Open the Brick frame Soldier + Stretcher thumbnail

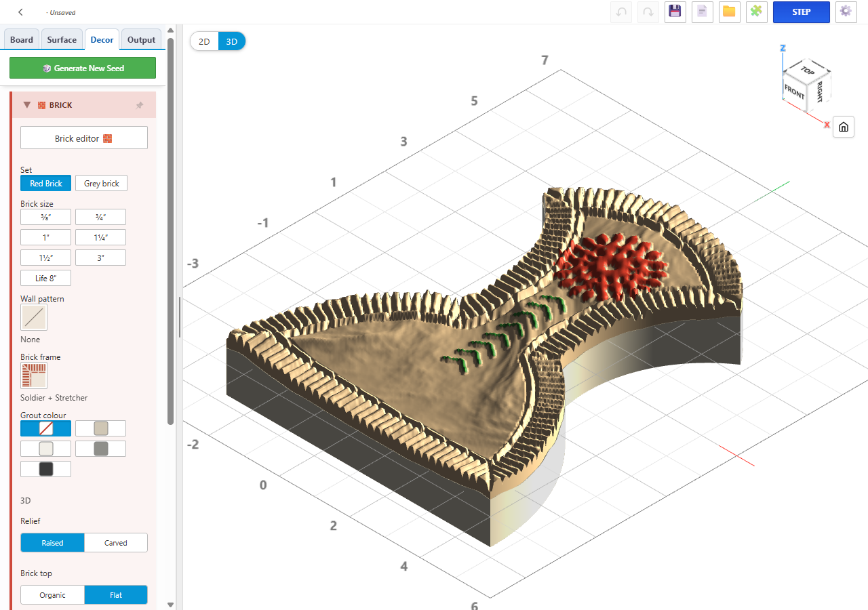(x=34, y=375)
